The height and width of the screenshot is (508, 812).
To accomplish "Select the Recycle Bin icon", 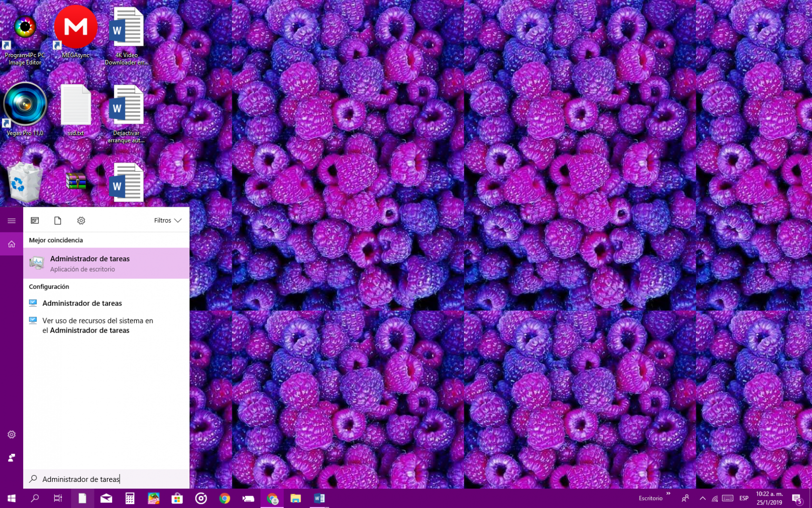I will 25,182.
